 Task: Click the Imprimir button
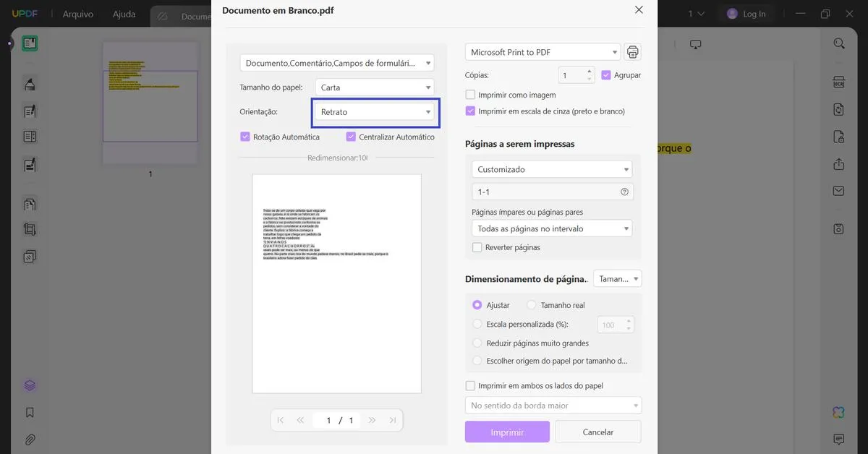(507, 432)
